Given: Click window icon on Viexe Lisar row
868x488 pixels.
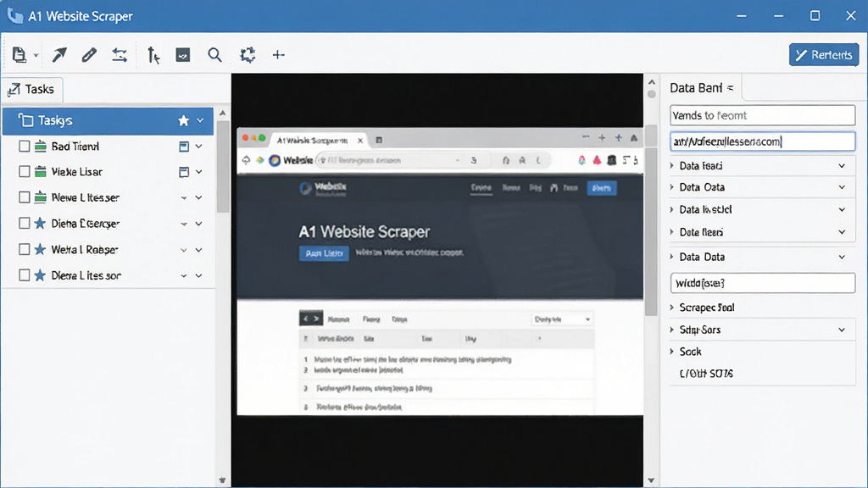Looking at the screenshot, I should click(x=184, y=172).
